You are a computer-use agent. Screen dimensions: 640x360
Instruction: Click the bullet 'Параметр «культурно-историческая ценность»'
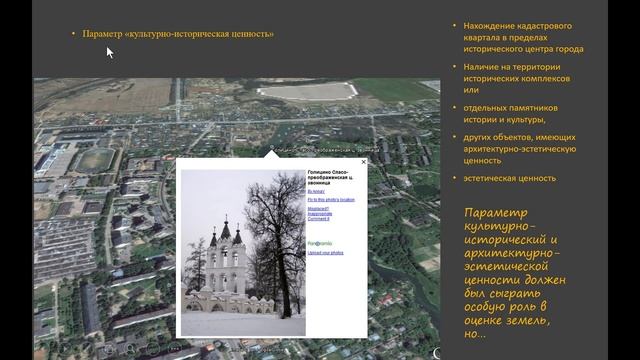pos(178,34)
